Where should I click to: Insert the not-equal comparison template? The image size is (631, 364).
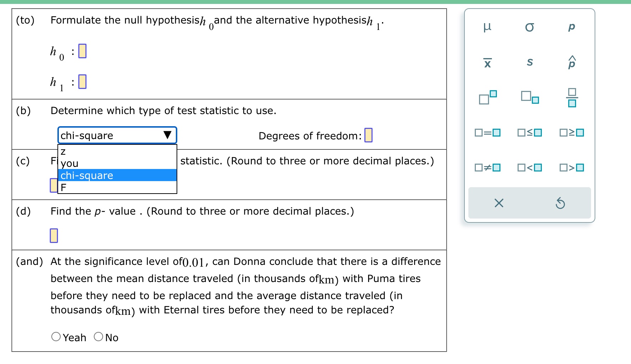(487, 167)
